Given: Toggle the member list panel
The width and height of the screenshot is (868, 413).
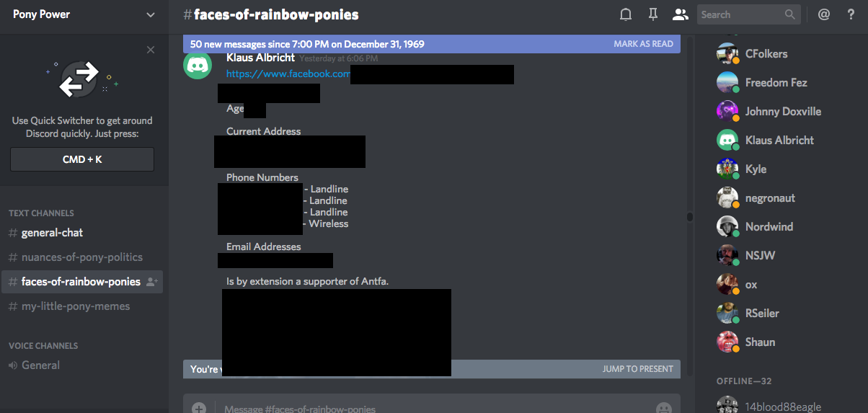Looking at the screenshot, I should pyautogui.click(x=679, y=14).
